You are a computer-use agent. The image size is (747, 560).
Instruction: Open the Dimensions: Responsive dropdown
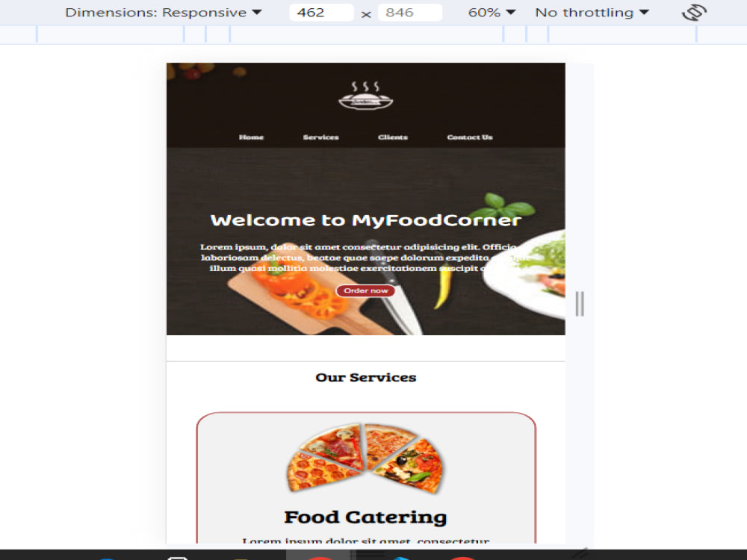(x=164, y=13)
